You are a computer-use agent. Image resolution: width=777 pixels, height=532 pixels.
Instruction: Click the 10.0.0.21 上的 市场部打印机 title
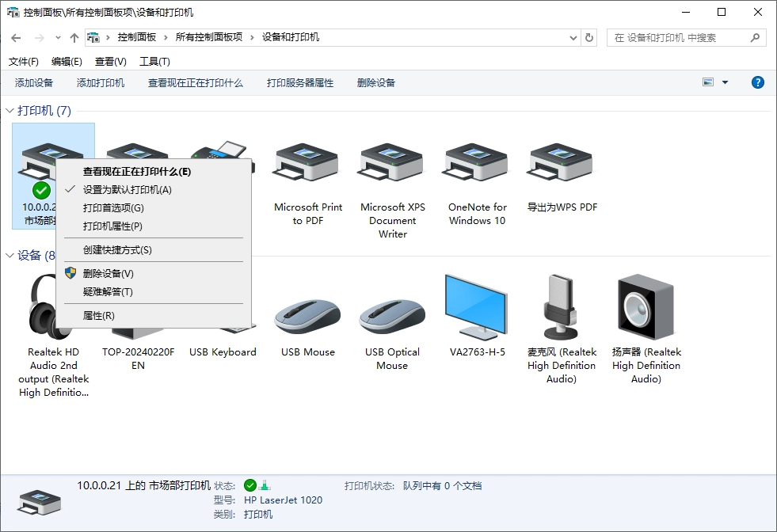(143, 485)
